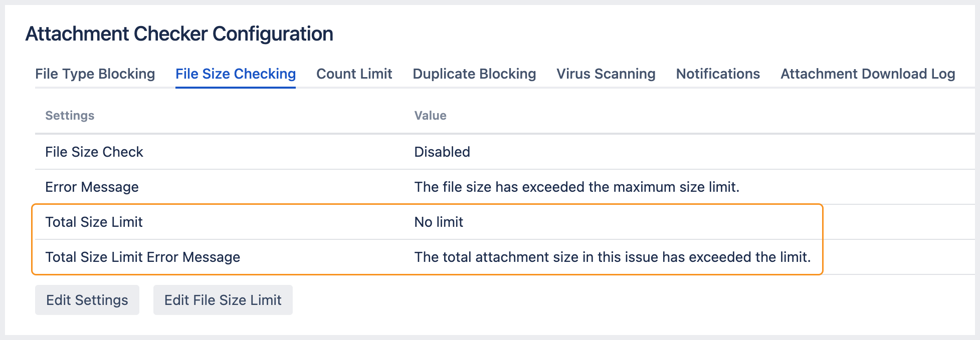Click the Attachment Checker Configuration heading

click(179, 34)
